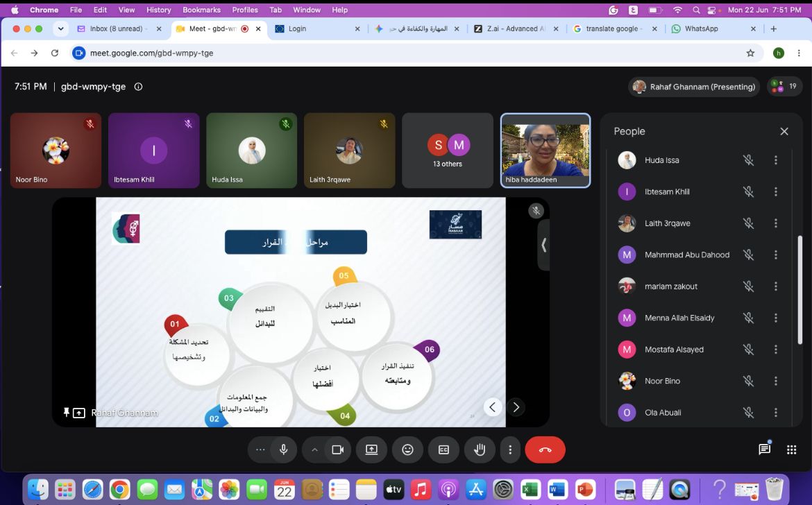
Task: Open more actions for Mostafa Alsayed
Action: 776,350
